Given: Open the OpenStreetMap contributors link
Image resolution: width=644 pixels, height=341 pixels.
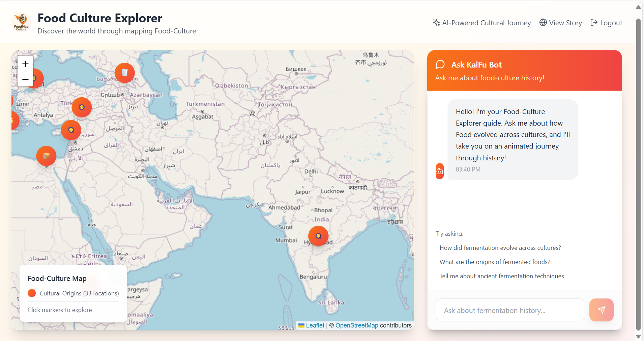Looking at the screenshot, I should point(357,325).
